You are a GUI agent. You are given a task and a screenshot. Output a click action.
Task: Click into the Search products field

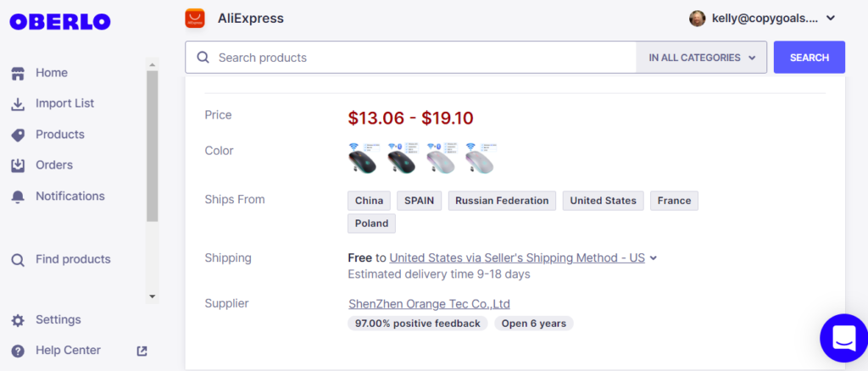(x=415, y=58)
